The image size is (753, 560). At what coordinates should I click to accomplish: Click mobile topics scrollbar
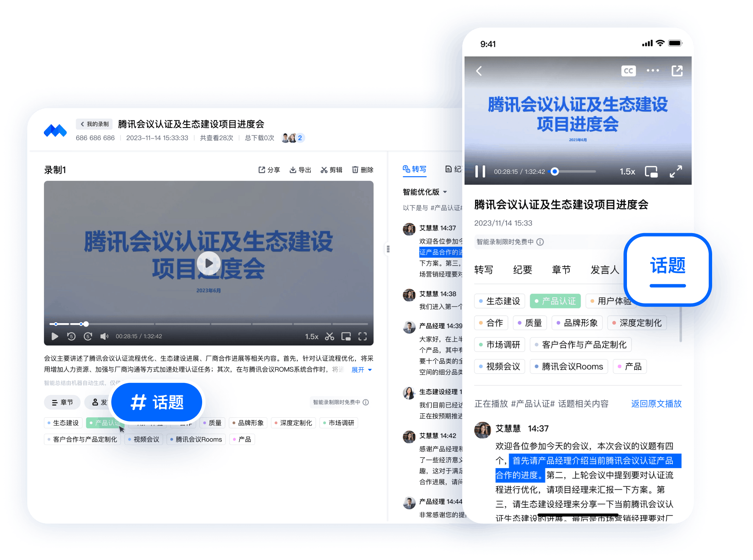681,325
